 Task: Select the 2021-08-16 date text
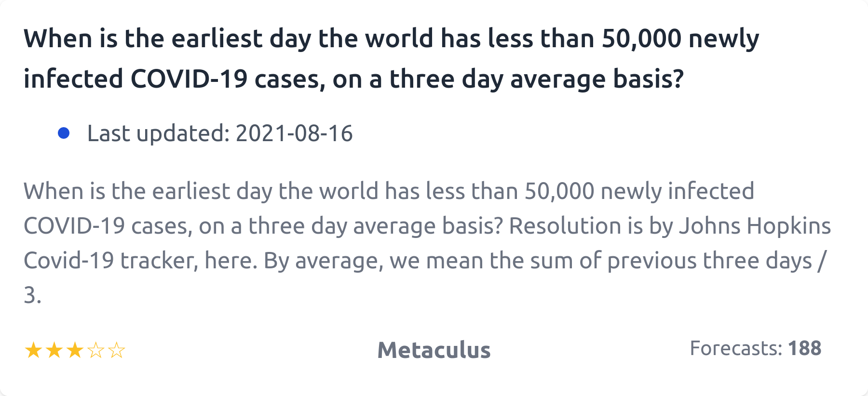click(294, 133)
